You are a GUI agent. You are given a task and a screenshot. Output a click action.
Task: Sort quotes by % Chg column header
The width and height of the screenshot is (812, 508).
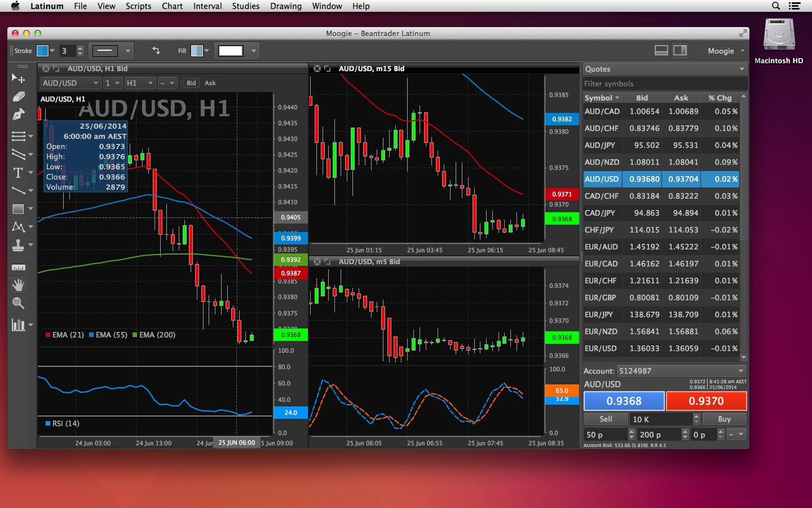pyautogui.click(x=720, y=98)
